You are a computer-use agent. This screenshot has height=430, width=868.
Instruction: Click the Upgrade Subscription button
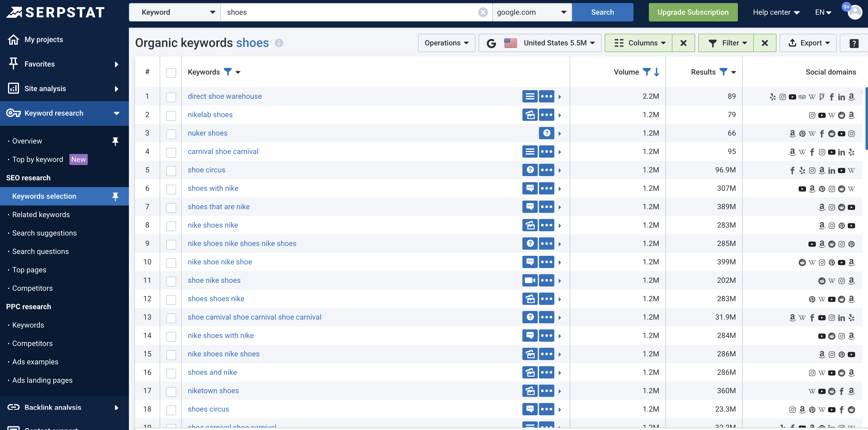pos(692,13)
